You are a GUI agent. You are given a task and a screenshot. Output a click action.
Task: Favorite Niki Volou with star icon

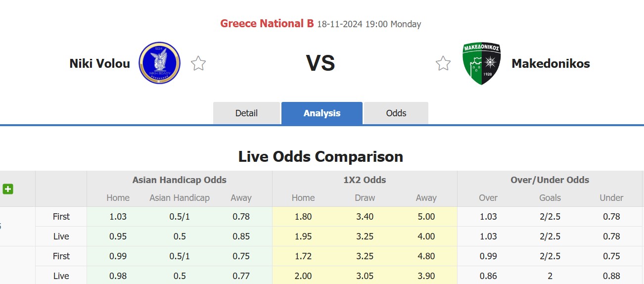[198, 63]
